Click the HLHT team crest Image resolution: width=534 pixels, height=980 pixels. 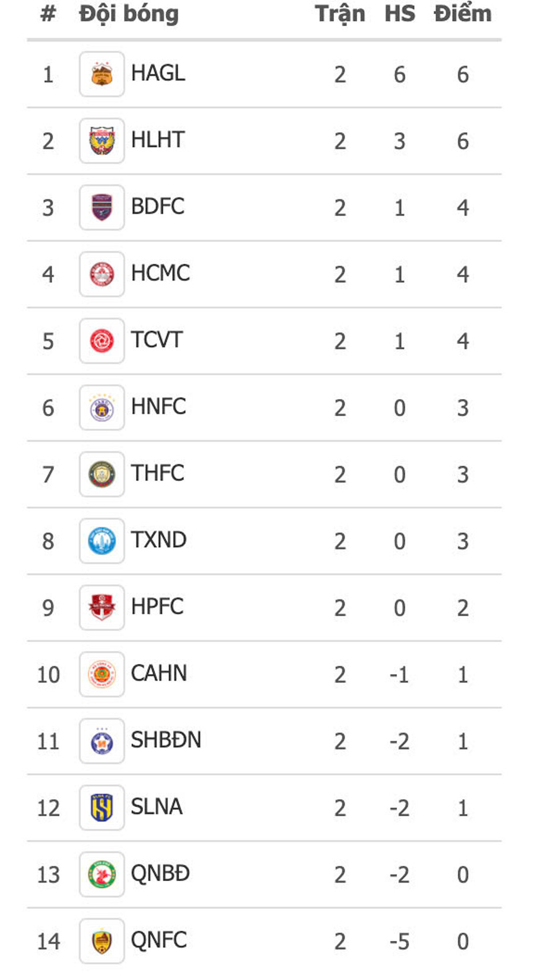tap(101, 141)
